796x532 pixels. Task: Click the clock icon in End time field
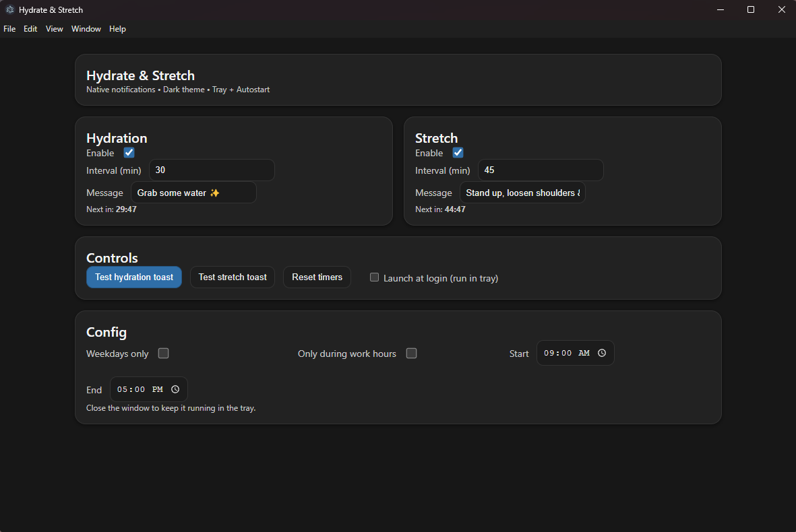[175, 389]
